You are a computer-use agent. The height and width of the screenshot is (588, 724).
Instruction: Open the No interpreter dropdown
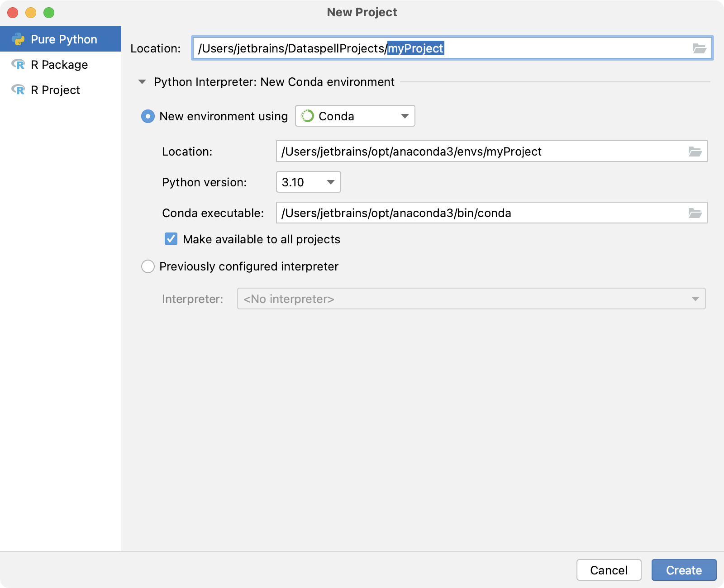click(472, 299)
